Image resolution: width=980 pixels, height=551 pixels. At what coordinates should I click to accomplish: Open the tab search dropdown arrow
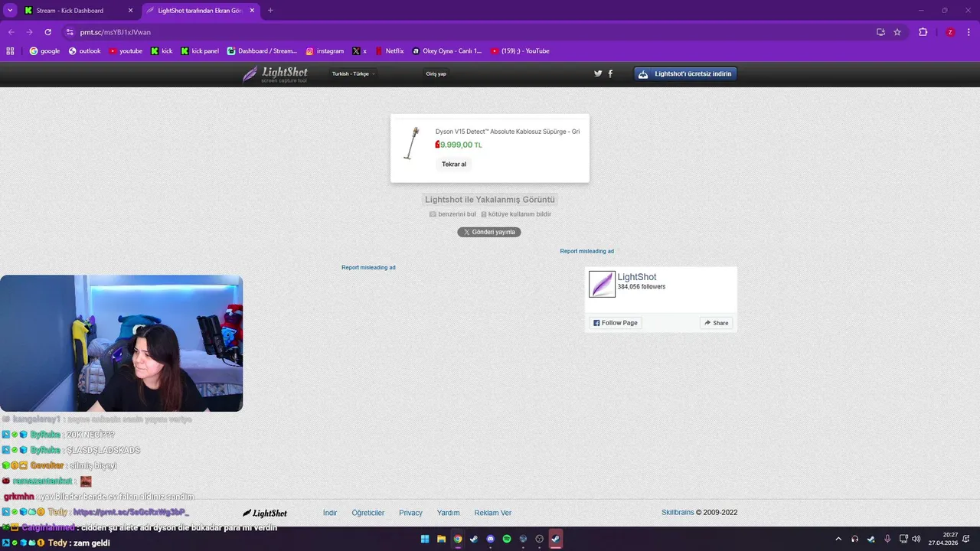[x=10, y=11]
